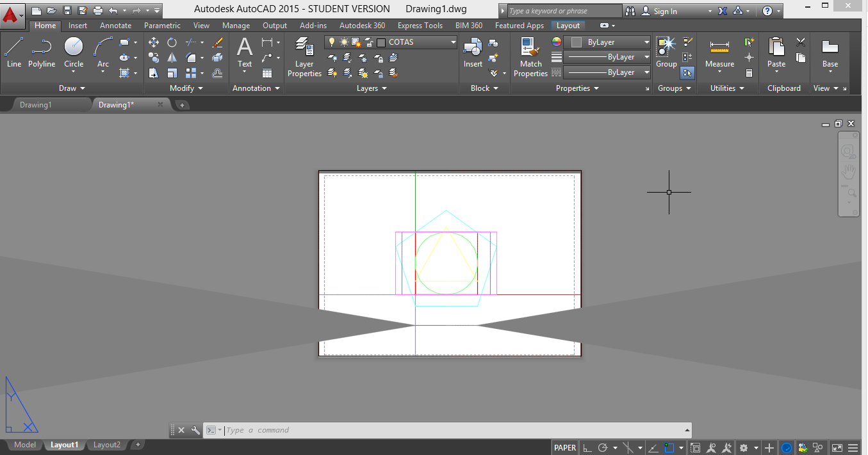Toggle hardware acceleration in status bar

786,447
